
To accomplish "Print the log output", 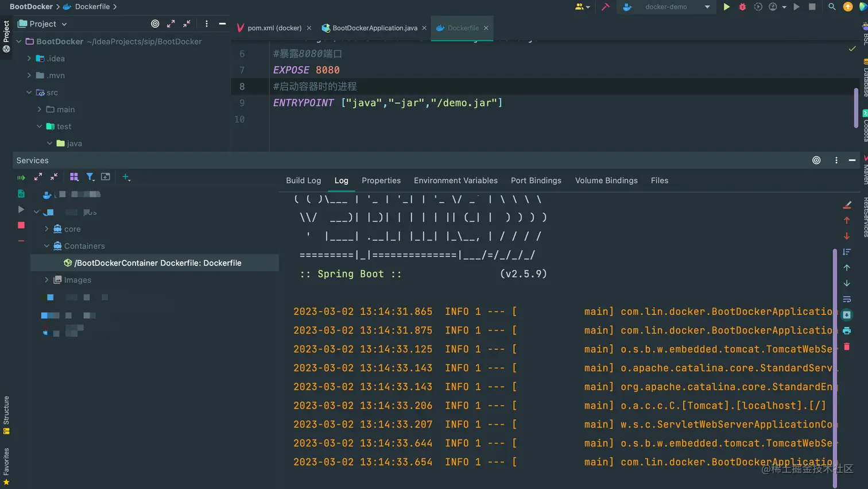I will (x=847, y=331).
